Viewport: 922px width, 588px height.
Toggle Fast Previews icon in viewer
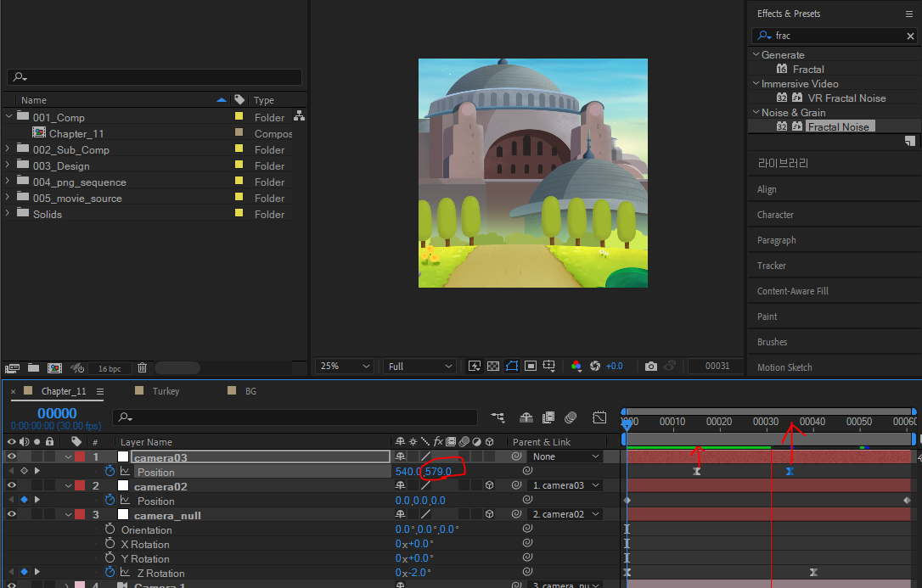coord(474,366)
